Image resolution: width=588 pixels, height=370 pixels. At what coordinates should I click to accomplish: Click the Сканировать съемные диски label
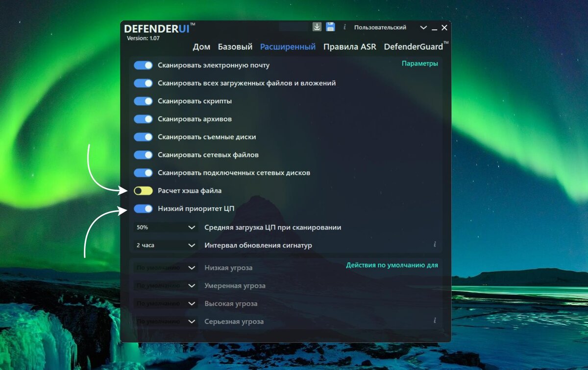coord(207,137)
